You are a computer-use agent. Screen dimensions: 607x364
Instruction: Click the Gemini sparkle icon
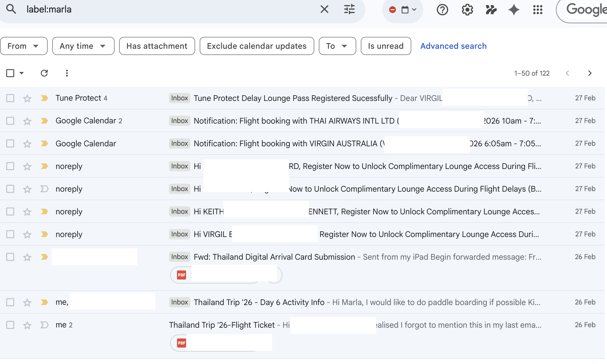514,10
